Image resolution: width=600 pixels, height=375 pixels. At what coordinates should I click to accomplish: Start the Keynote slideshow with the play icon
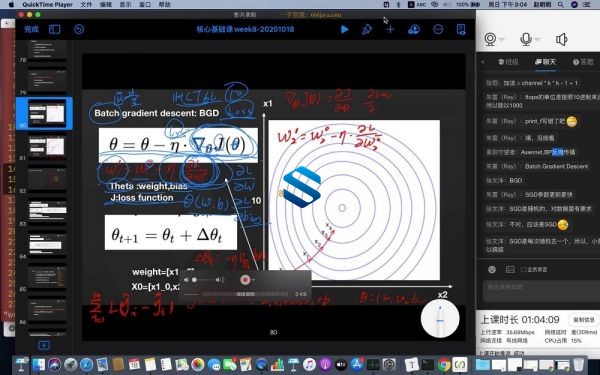pos(344,29)
